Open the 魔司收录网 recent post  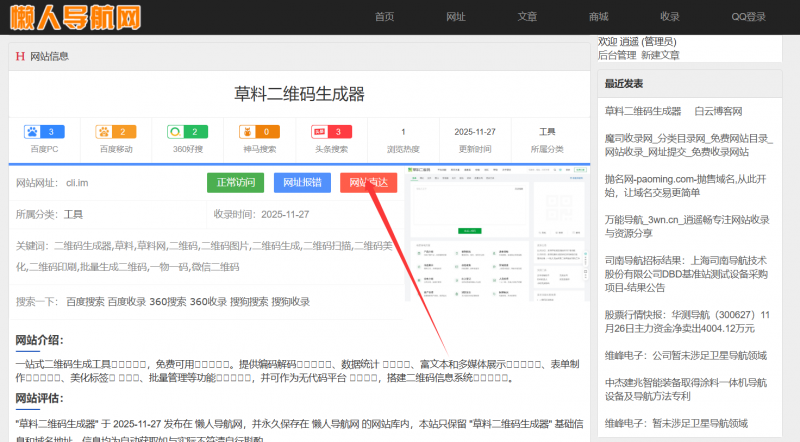point(689,145)
